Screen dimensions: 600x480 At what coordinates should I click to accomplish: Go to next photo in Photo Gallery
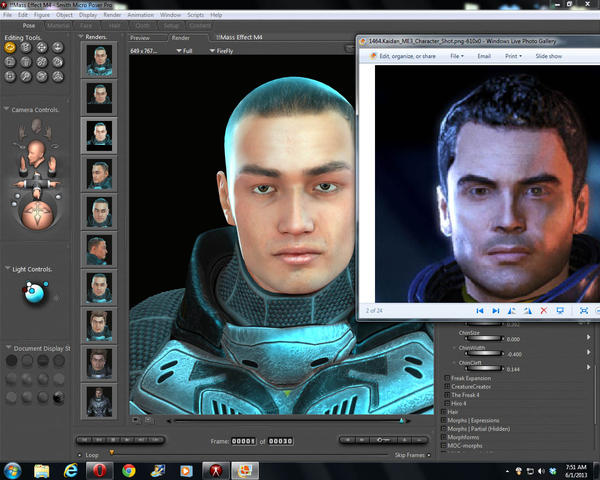click(496, 311)
